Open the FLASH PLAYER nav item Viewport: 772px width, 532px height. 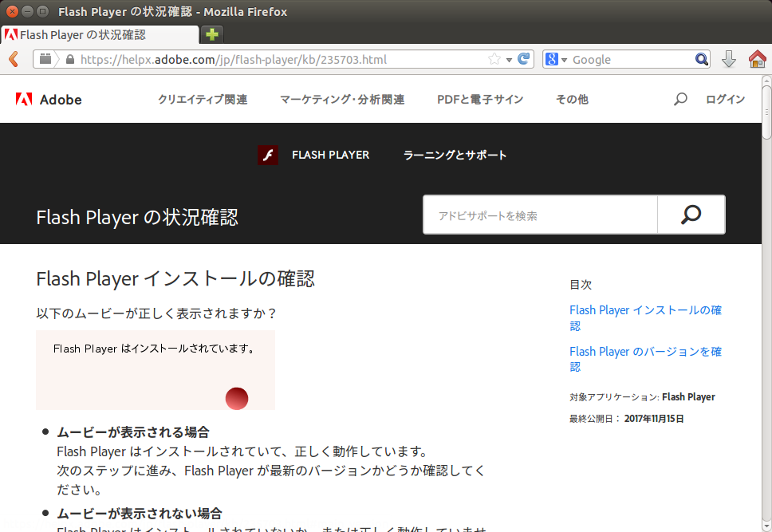point(330,156)
